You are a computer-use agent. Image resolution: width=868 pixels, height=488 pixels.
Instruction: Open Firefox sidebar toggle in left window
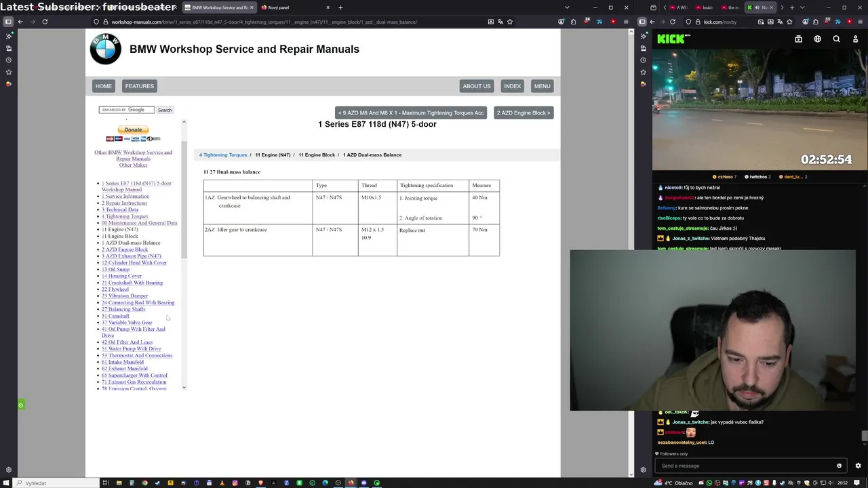tap(8, 22)
